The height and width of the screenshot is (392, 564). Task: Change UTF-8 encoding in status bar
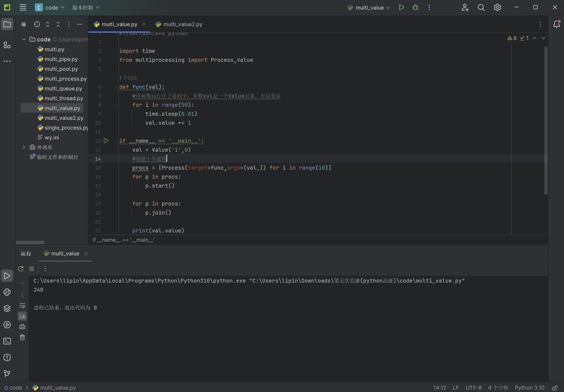474,388
